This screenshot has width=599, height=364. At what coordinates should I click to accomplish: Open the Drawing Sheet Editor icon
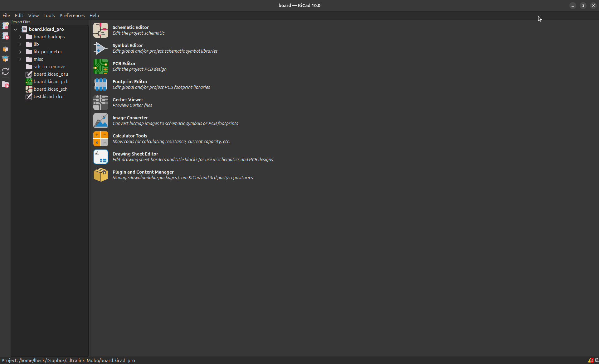point(100,157)
